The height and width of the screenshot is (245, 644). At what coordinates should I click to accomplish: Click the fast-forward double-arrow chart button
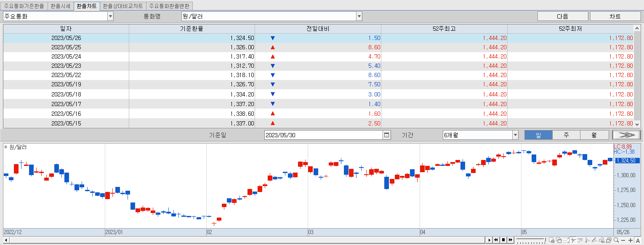[511, 240]
